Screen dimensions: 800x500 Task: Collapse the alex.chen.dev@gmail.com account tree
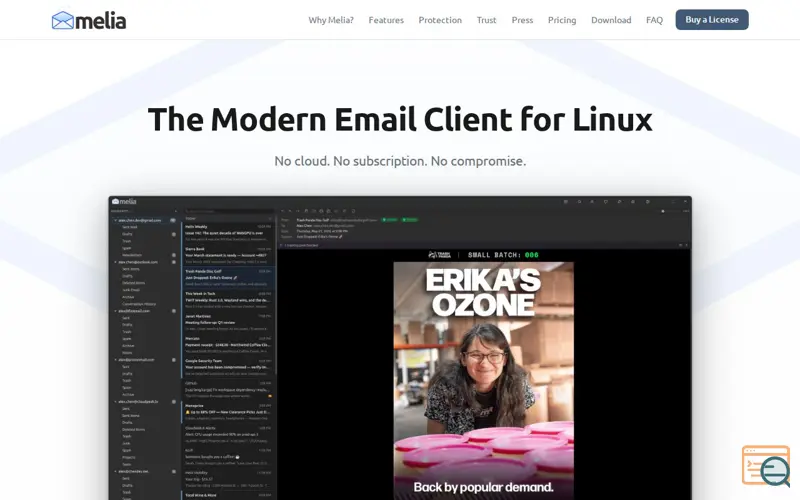[115, 220]
